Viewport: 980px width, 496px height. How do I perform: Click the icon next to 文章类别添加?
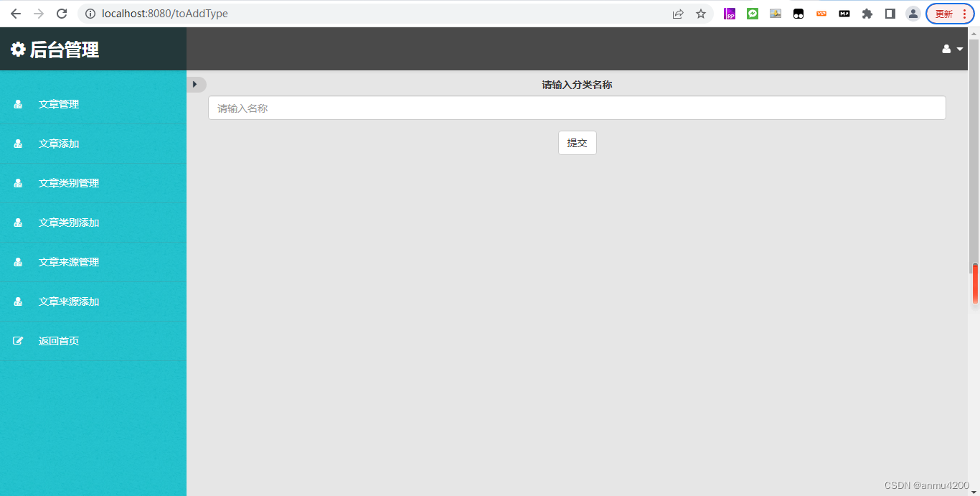[18, 223]
